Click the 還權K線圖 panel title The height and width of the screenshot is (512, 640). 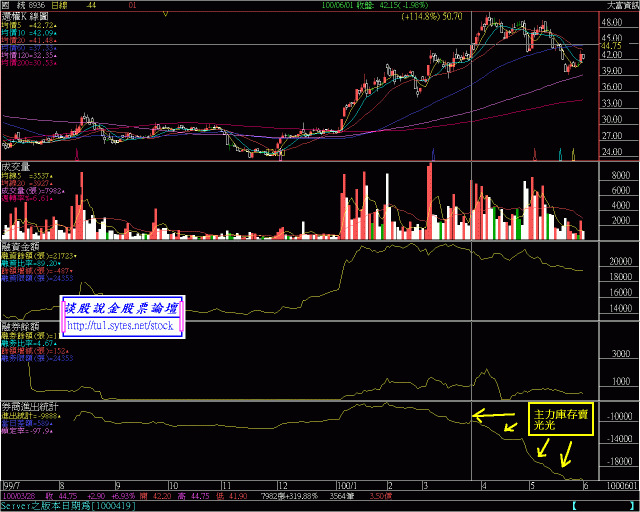pos(25,16)
